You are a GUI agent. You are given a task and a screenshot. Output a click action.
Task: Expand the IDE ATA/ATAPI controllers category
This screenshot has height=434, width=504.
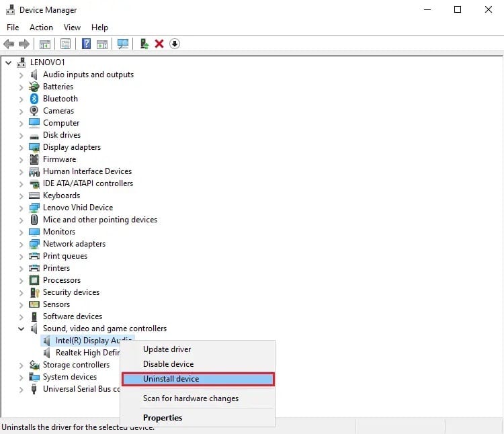pos(21,184)
